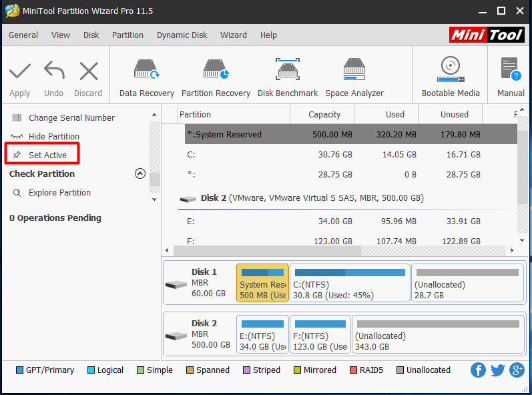Click the Logical legend swatch

(x=91, y=370)
